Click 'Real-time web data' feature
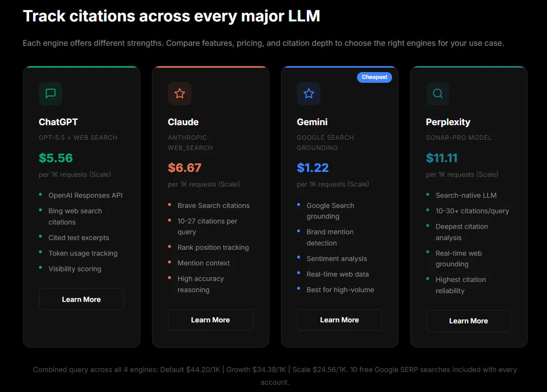The width and height of the screenshot is (547, 392). pyautogui.click(x=338, y=274)
